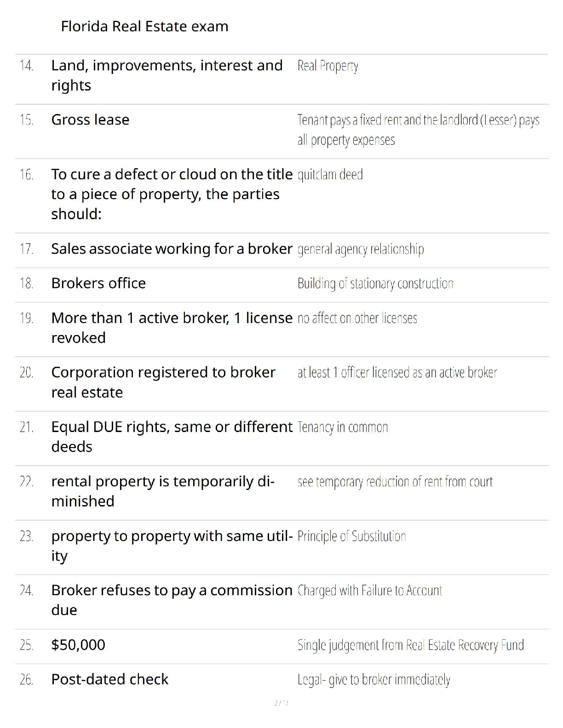563x728 pixels.
Task: Select the '$50,000' term
Action: (x=78, y=645)
